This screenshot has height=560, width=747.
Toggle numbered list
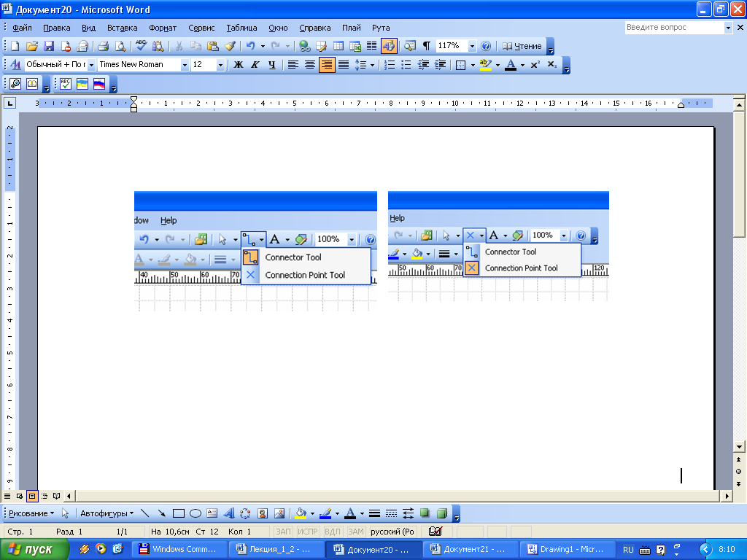tap(390, 64)
